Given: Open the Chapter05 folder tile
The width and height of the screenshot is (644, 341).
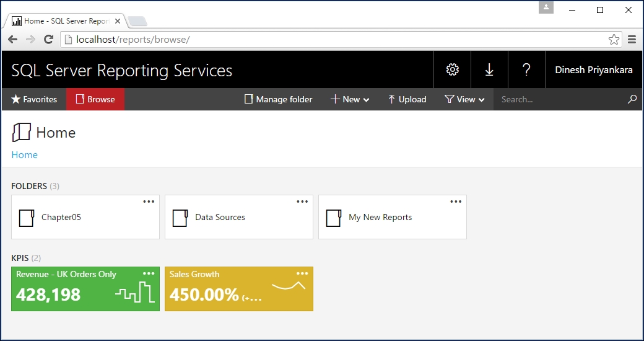Looking at the screenshot, I should 85,217.
